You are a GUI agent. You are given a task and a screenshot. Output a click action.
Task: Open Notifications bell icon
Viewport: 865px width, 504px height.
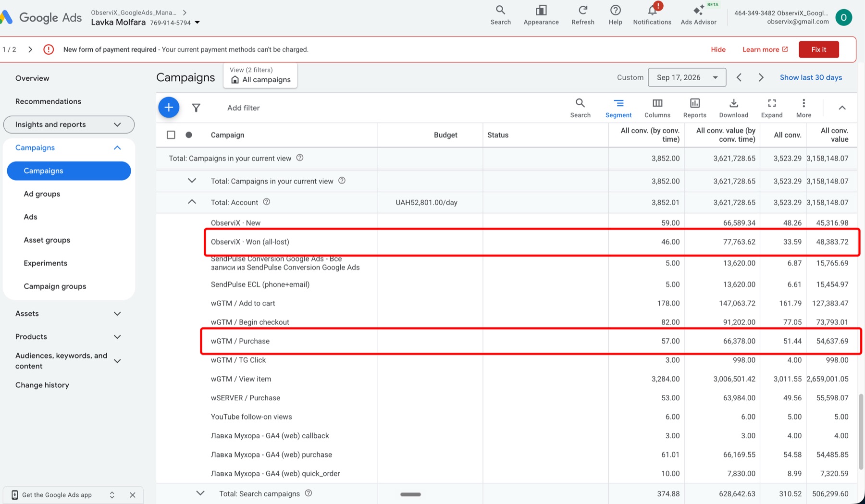pos(652,15)
